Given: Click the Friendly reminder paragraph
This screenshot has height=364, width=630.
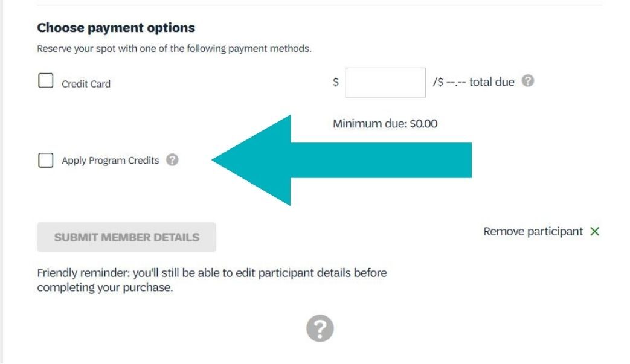Looking at the screenshot, I should (x=212, y=280).
